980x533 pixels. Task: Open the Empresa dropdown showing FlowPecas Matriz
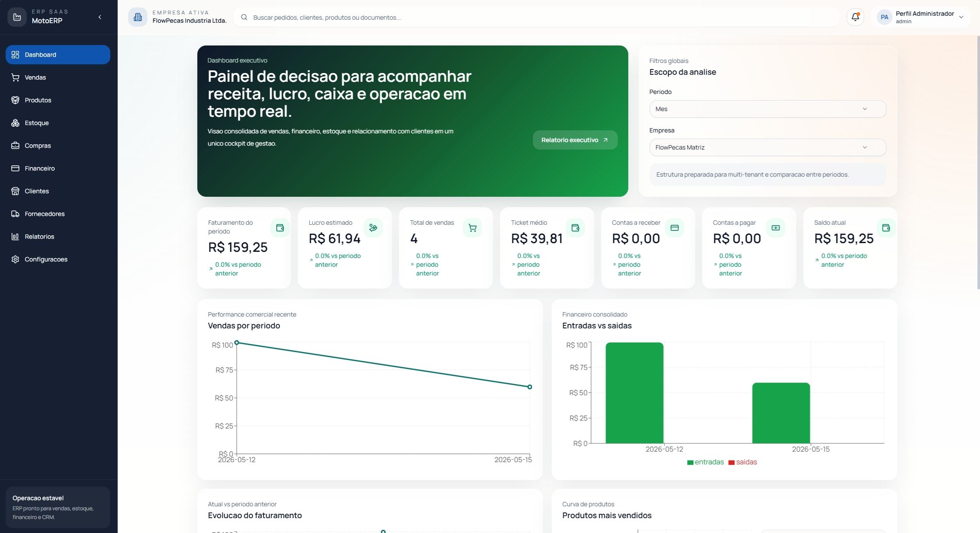pyautogui.click(x=767, y=147)
